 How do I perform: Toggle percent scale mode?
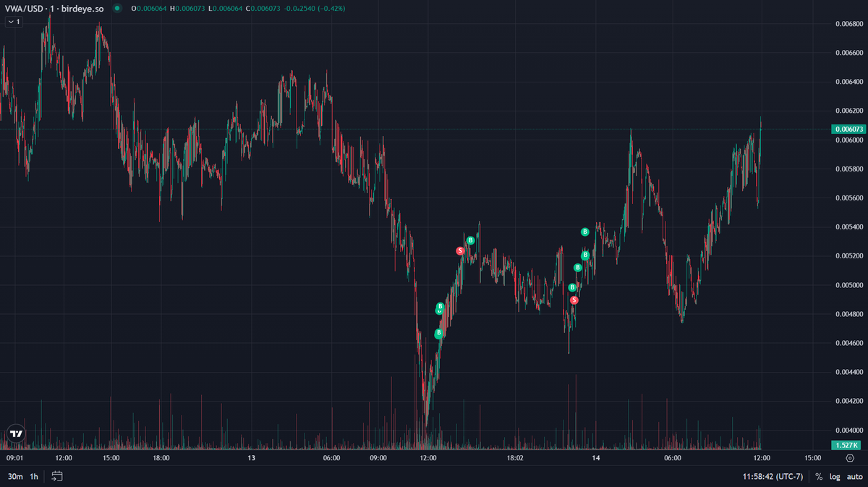click(x=819, y=476)
